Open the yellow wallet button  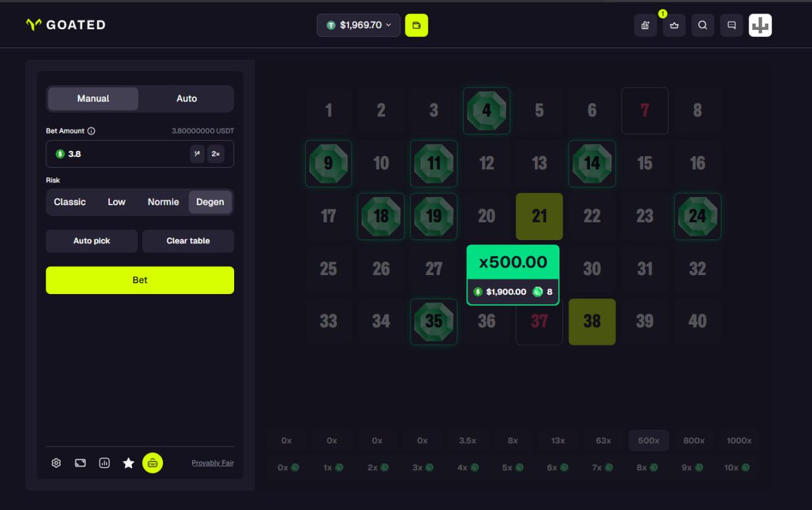tap(417, 25)
